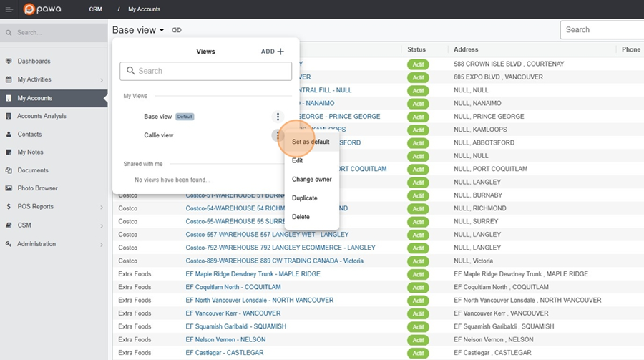Open EF North Vancouver Lonsdale link
Image resolution: width=644 pixels, height=360 pixels.
pyautogui.click(x=260, y=301)
